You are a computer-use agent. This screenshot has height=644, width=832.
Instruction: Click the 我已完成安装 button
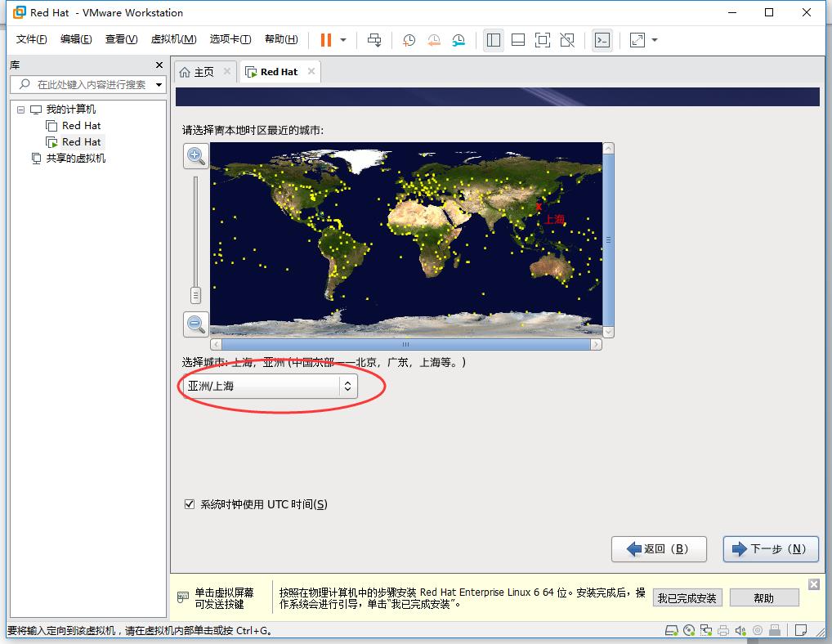(687, 598)
